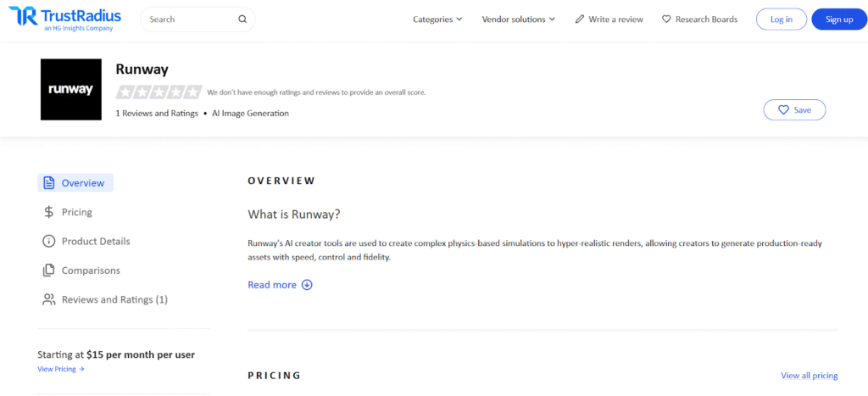This screenshot has height=396, width=868.
Task: Open Reviews and Ratings (1) section
Action: (x=114, y=299)
